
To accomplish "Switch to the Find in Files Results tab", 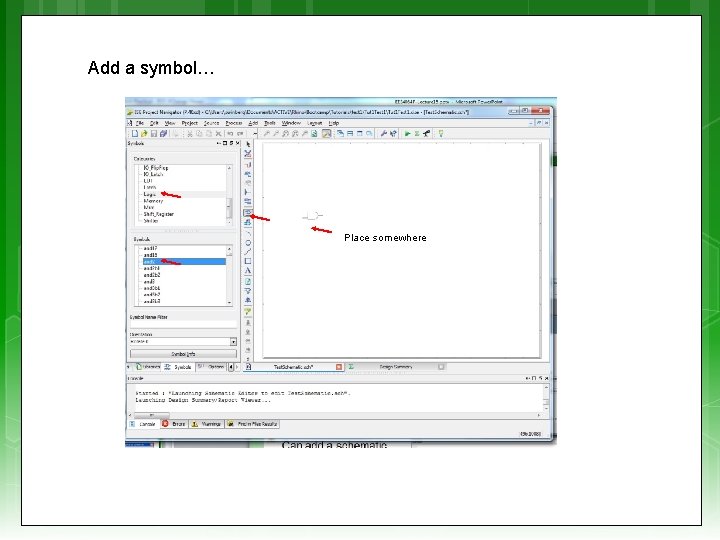I will [x=253, y=424].
